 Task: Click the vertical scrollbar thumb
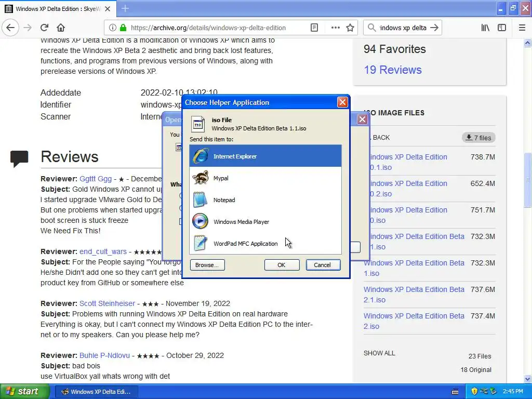click(528, 180)
